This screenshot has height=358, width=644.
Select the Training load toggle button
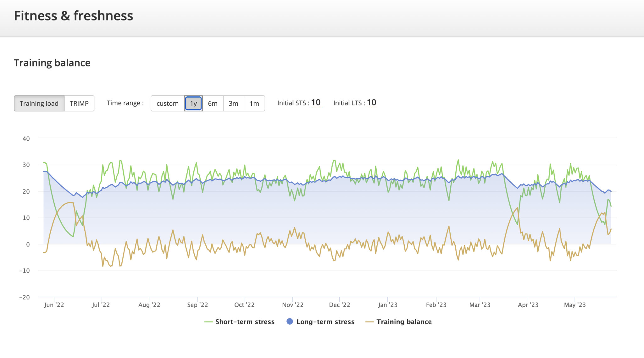(39, 103)
